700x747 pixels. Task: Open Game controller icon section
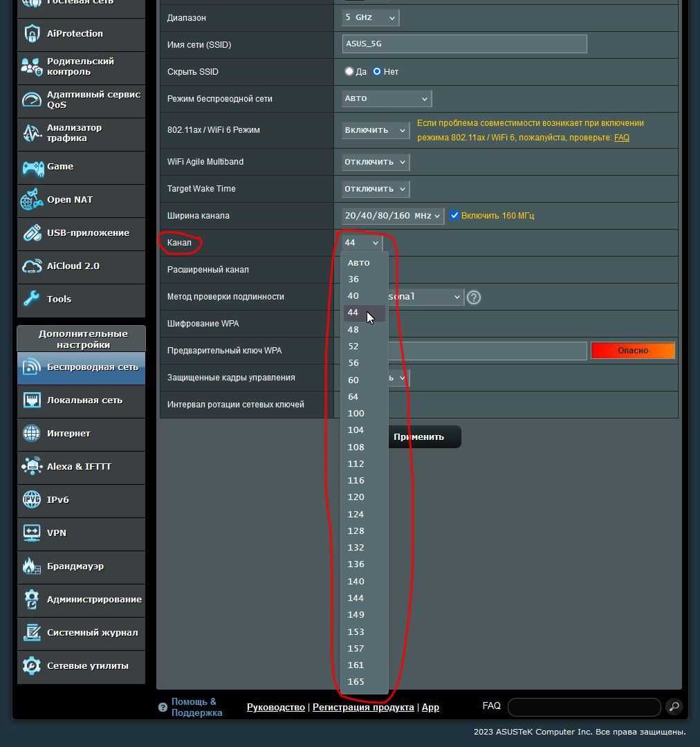point(33,167)
